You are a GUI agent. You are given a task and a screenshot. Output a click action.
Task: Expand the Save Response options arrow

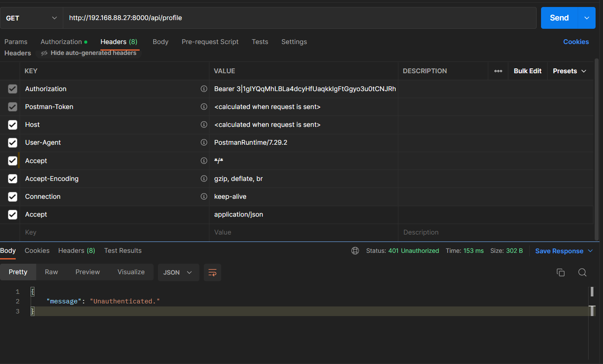pos(590,251)
